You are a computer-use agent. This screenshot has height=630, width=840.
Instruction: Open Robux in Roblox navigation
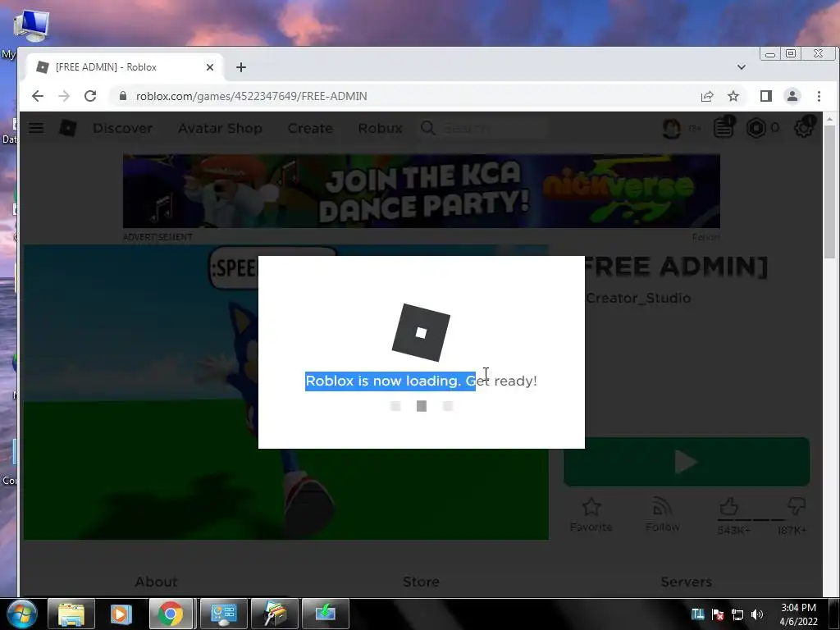[x=381, y=129]
